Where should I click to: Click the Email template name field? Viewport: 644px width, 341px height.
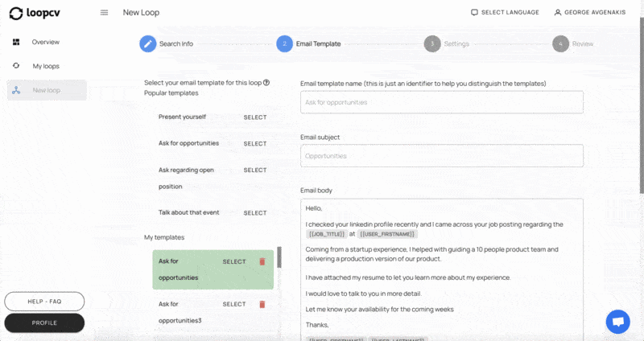coord(441,102)
